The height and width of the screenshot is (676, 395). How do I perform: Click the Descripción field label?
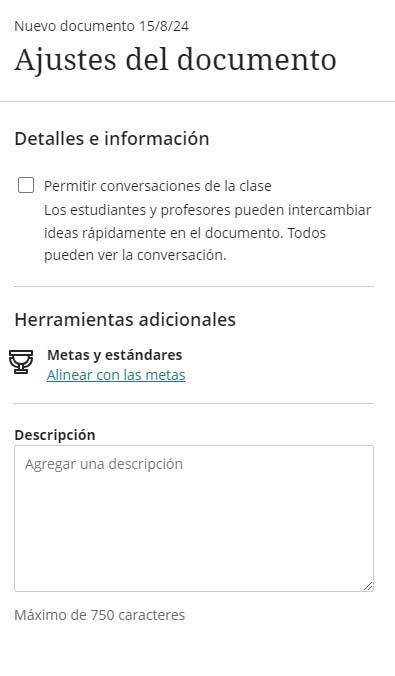coord(55,435)
